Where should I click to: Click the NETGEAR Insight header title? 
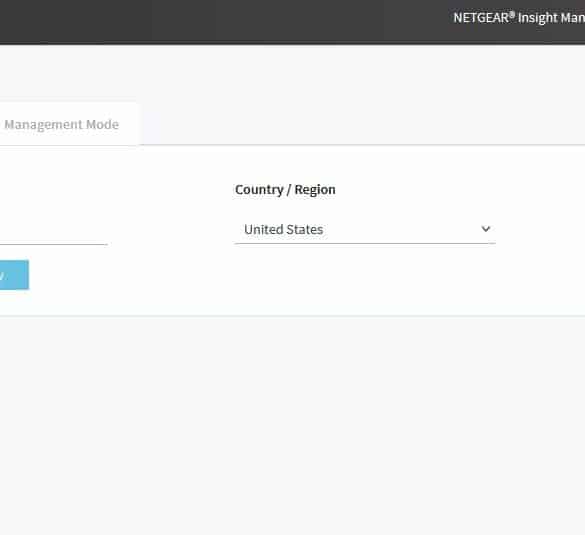pos(519,18)
